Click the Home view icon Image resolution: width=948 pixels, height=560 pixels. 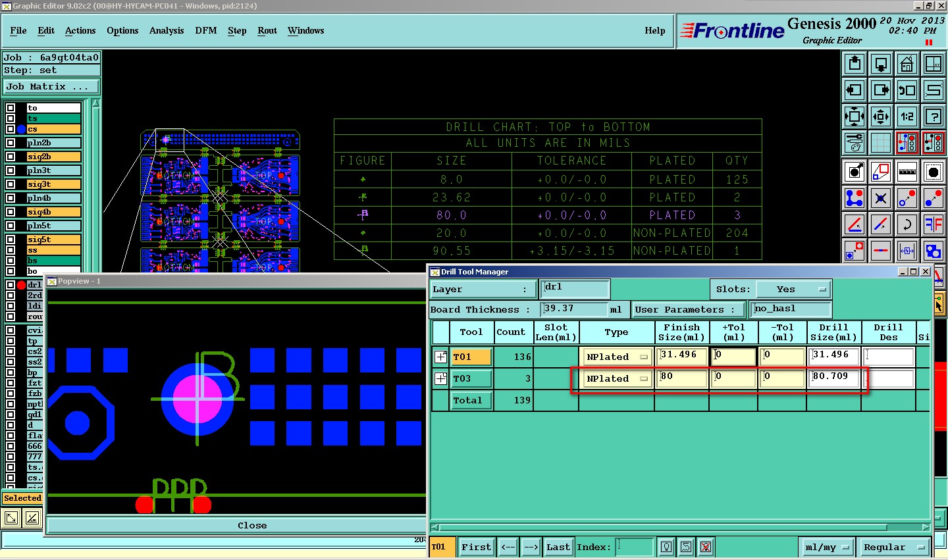907,64
